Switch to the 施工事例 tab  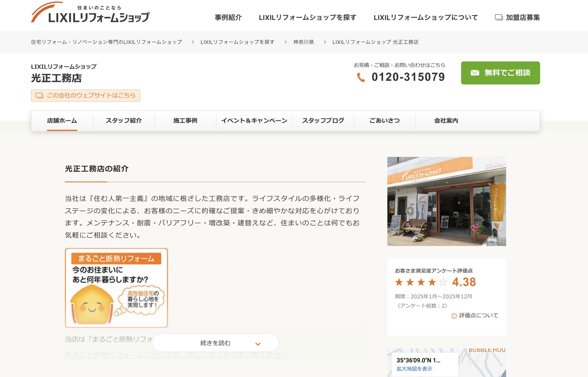(185, 121)
